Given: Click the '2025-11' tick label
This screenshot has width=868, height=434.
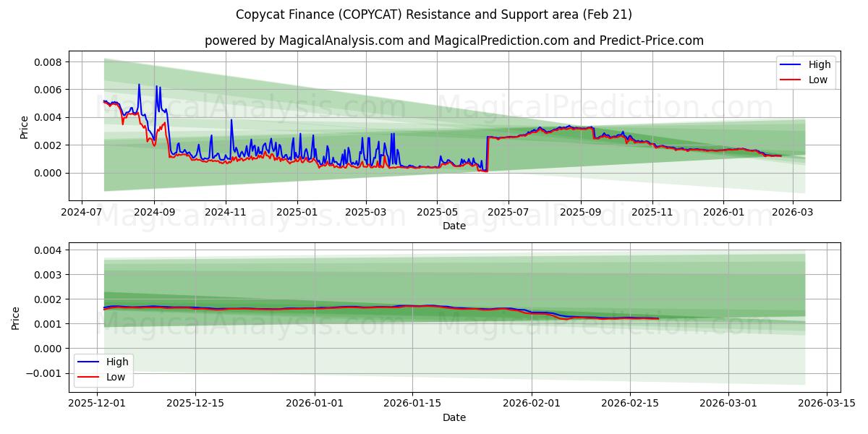Looking at the screenshot, I should click(653, 213).
